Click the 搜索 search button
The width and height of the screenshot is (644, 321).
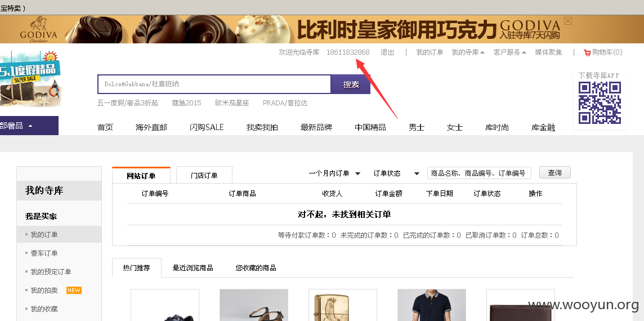pyautogui.click(x=351, y=84)
